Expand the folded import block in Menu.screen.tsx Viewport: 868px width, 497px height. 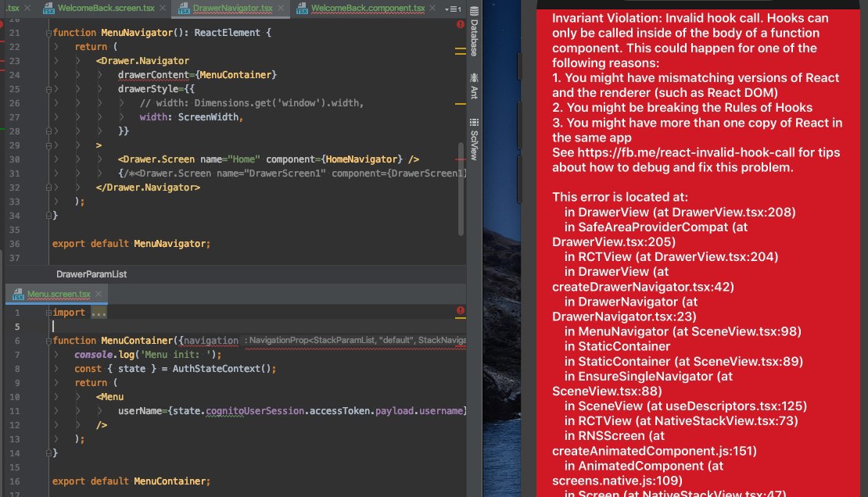click(x=48, y=313)
